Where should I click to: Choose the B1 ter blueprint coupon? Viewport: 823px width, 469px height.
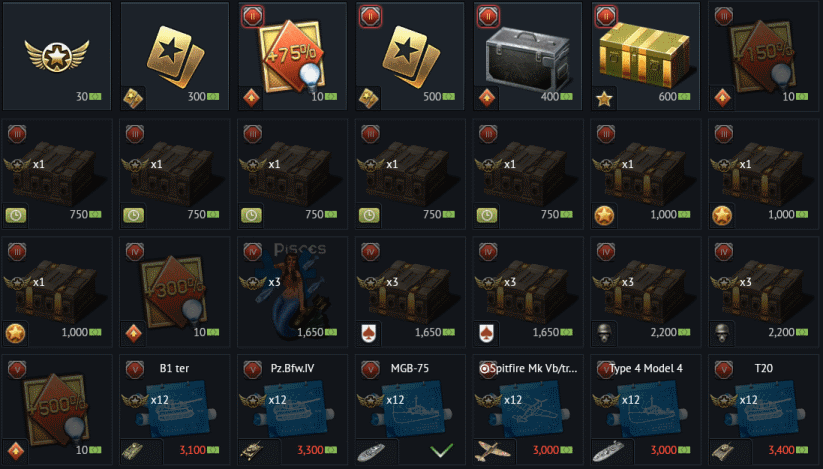pos(174,409)
